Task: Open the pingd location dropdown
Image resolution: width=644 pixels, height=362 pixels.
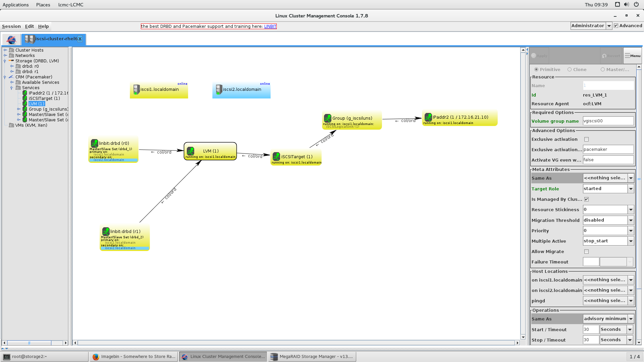Action: [x=631, y=301]
